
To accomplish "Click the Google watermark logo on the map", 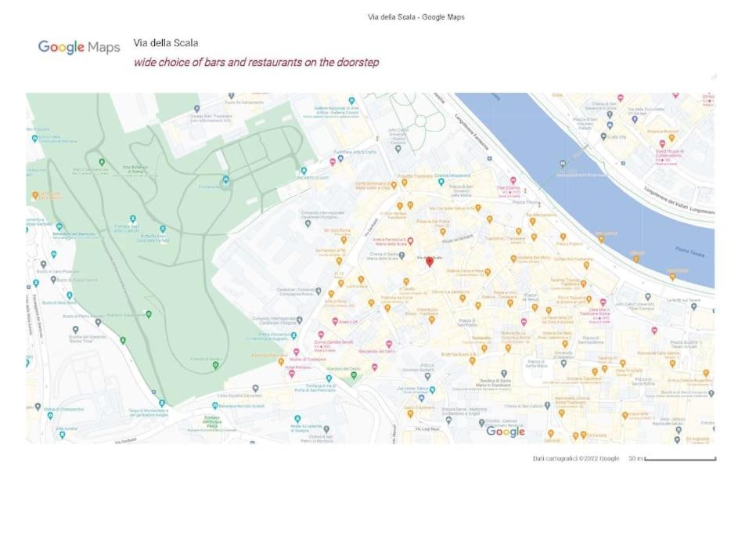I will pos(506,432).
